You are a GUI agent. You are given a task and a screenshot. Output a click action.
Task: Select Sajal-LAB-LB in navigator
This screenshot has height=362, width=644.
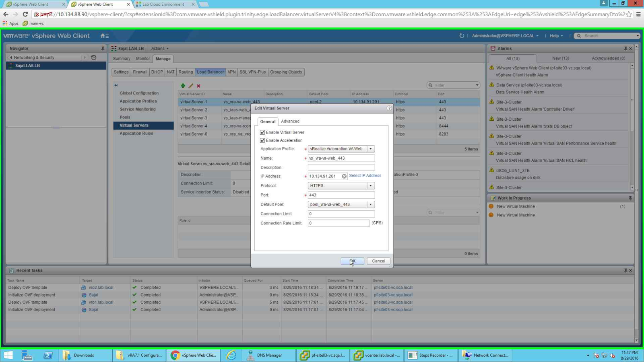[x=56, y=66]
